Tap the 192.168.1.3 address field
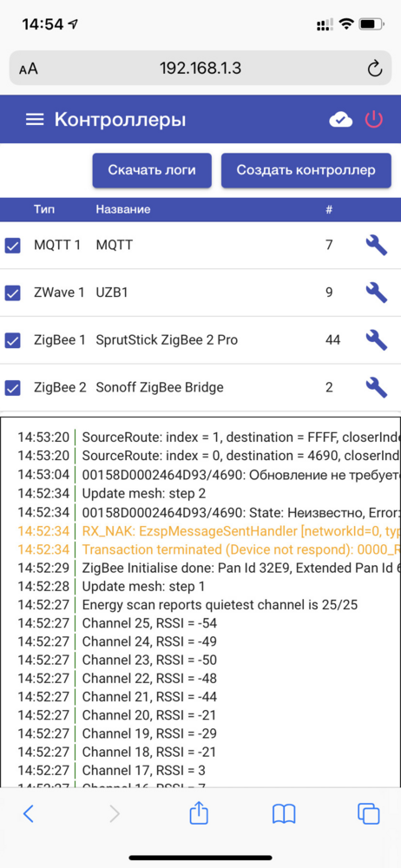Image resolution: width=401 pixels, height=868 pixels. (200, 68)
